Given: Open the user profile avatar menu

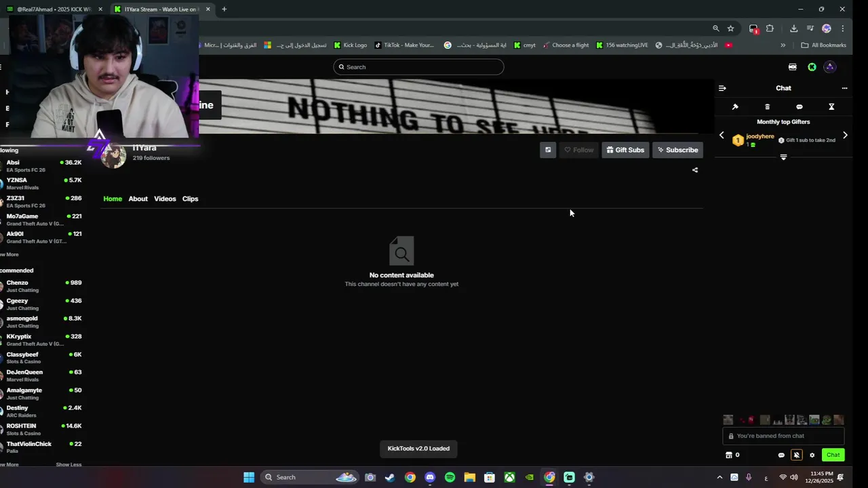Looking at the screenshot, I should (830, 67).
